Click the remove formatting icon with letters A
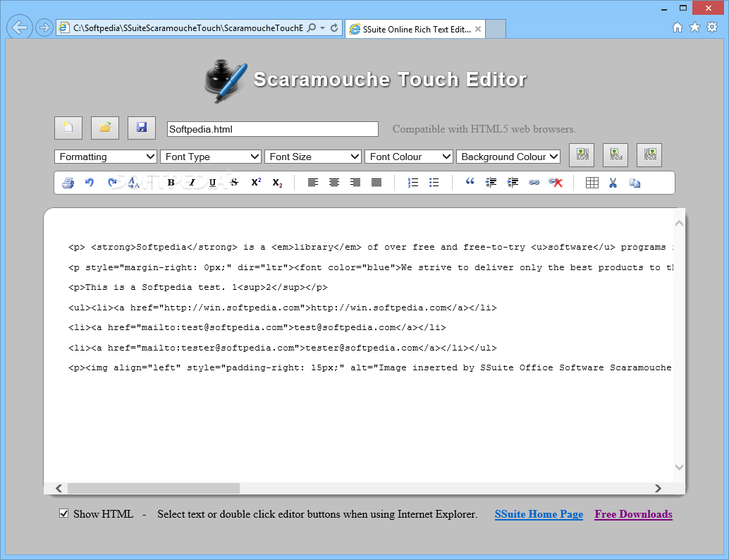Screen dimensions: 729x560 coord(133,183)
